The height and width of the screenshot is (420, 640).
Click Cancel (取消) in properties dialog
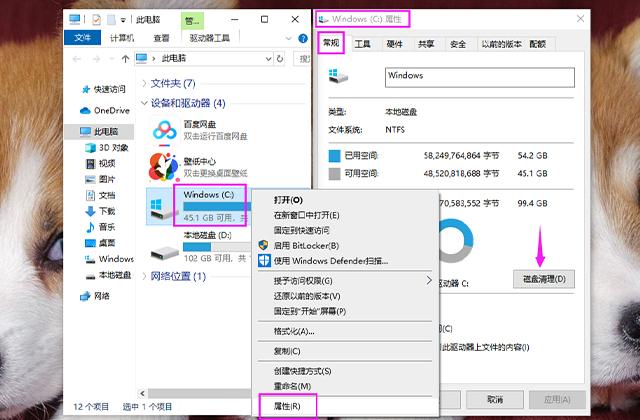(495, 400)
